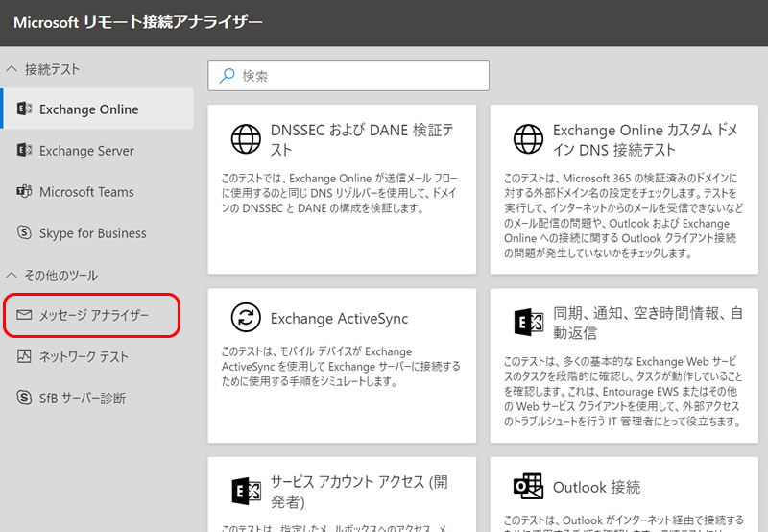Click the envelope icon for メッセージ アナライザー
Image resolution: width=768 pixels, height=532 pixels.
point(24,315)
